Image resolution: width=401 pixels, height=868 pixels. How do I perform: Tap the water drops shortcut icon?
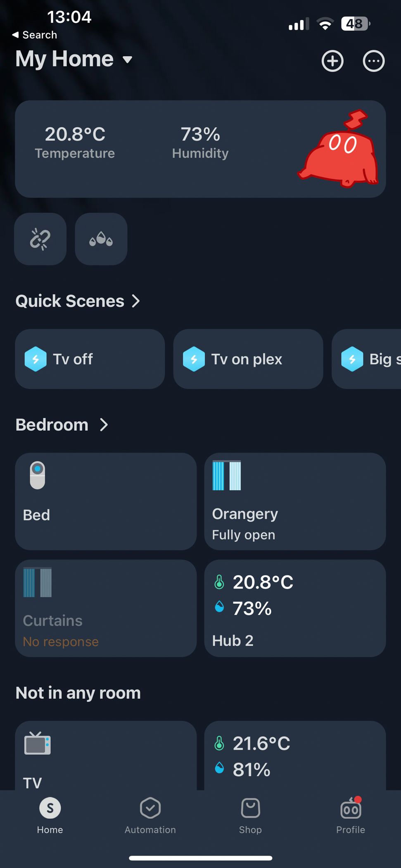(101, 239)
